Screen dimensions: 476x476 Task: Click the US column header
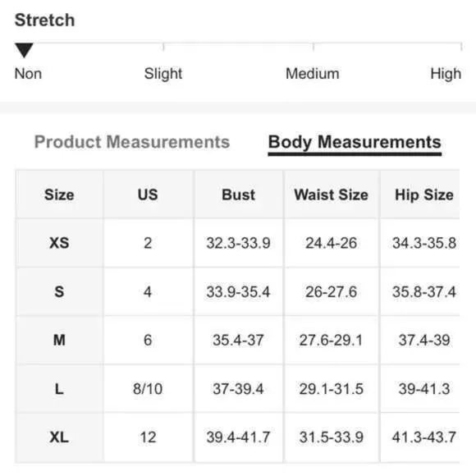coord(148,195)
